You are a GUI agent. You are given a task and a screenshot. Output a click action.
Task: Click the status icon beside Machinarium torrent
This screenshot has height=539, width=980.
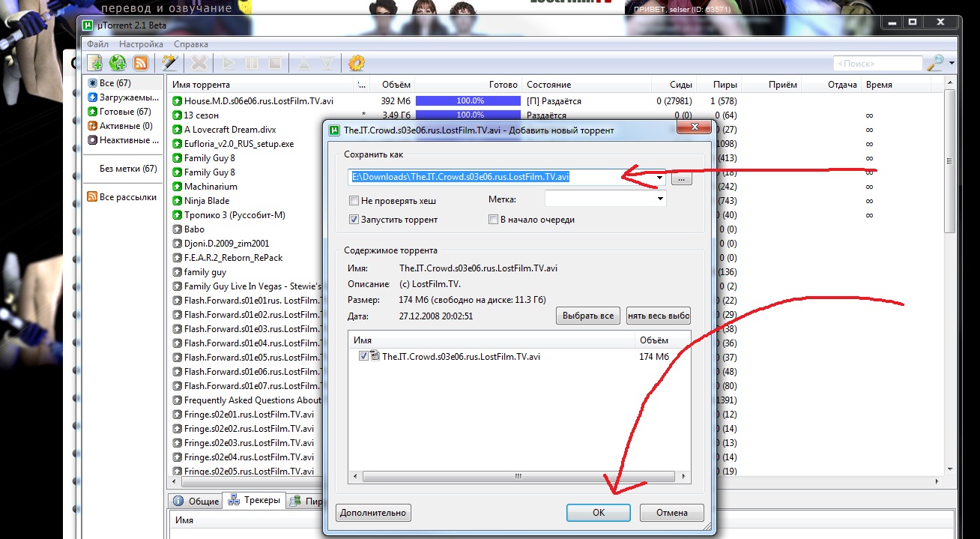pos(178,187)
